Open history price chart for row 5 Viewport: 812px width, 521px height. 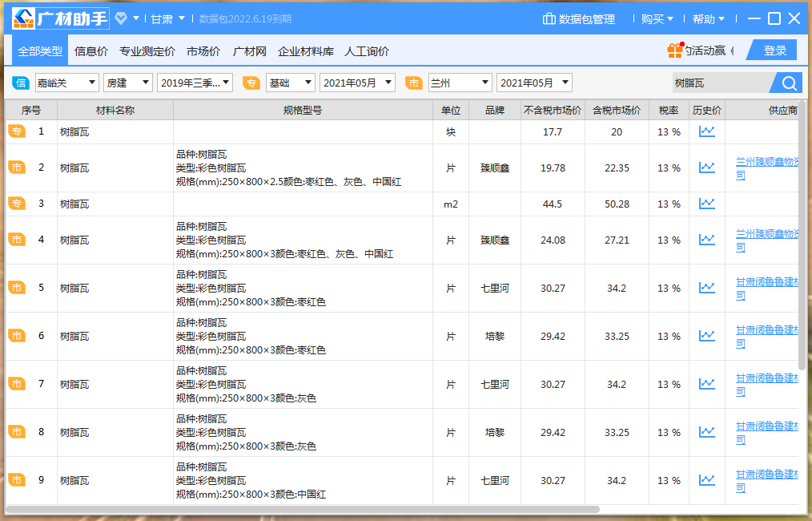click(707, 288)
